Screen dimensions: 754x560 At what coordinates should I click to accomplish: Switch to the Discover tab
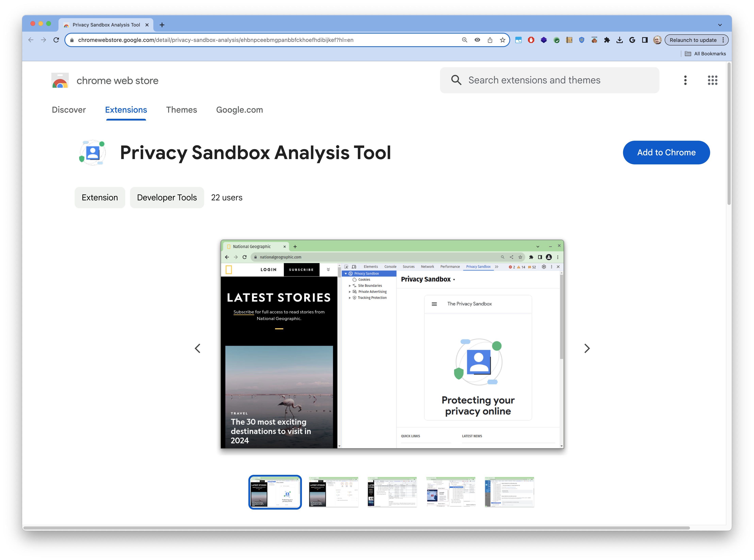coord(69,110)
